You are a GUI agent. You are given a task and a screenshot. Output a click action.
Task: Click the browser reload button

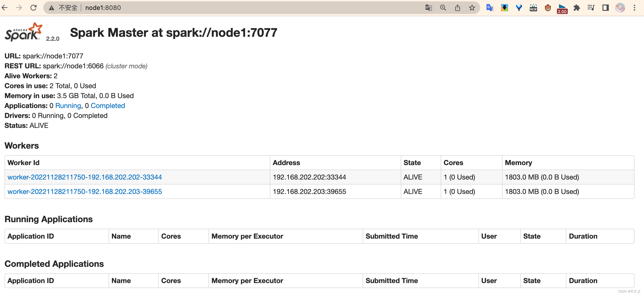point(33,8)
